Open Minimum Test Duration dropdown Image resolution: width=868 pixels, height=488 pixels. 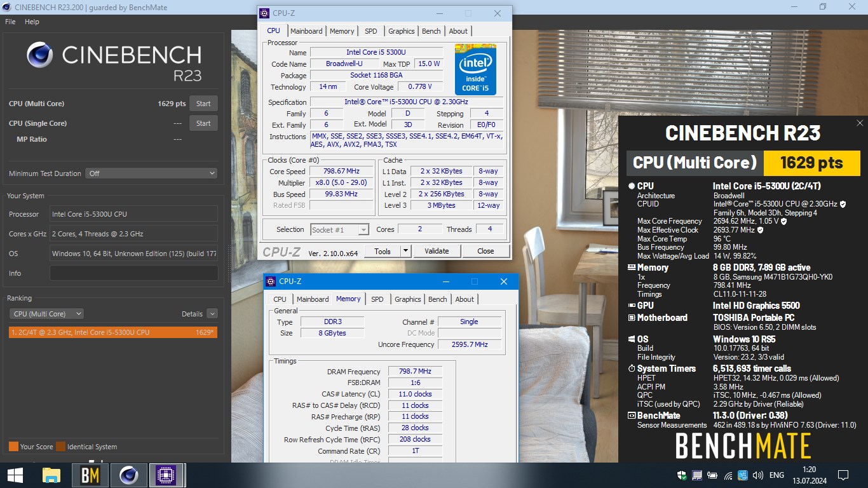pyautogui.click(x=151, y=173)
